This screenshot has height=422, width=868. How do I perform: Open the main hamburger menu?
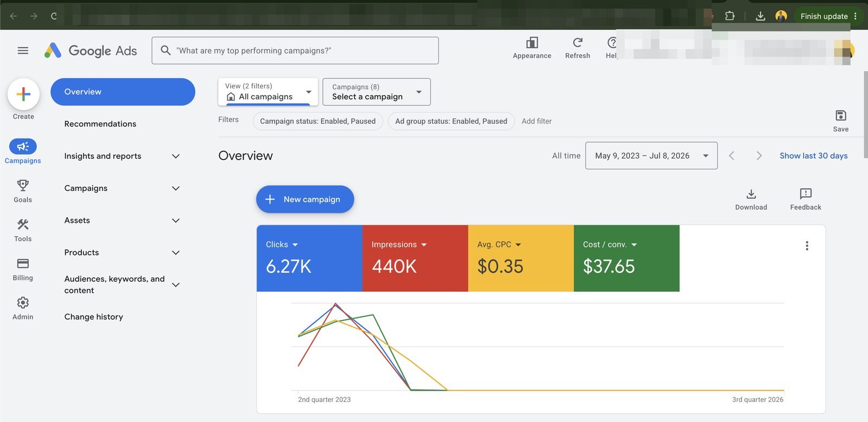[x=23, y=50]
